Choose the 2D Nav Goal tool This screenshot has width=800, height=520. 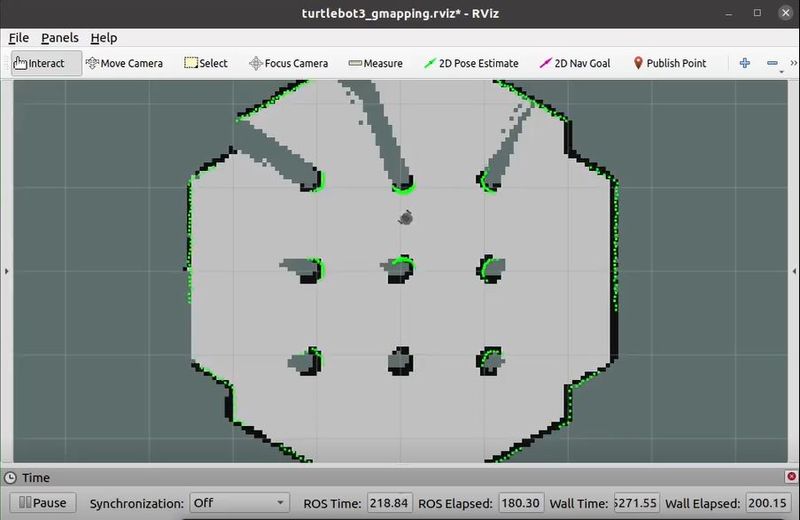[575, 63]
